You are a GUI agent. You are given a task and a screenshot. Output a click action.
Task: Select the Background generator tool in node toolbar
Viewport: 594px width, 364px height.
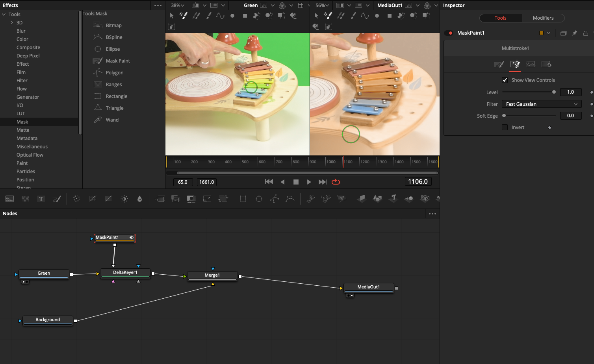point(9,199)
